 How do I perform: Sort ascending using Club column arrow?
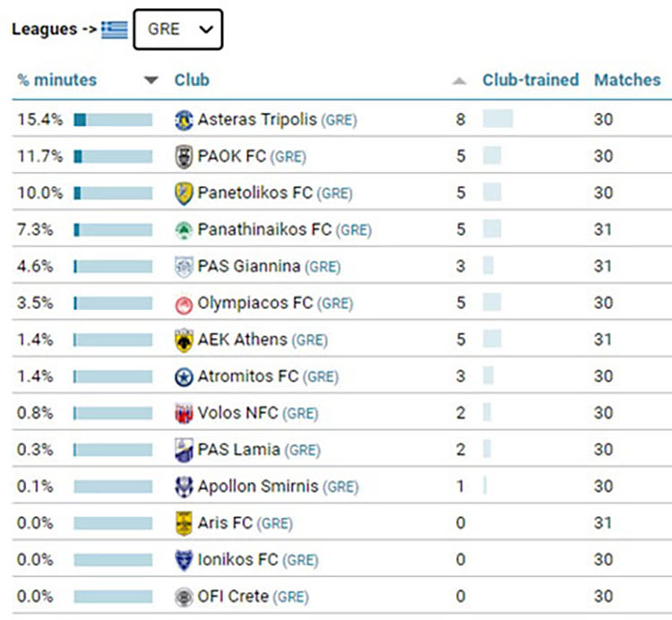460,81
